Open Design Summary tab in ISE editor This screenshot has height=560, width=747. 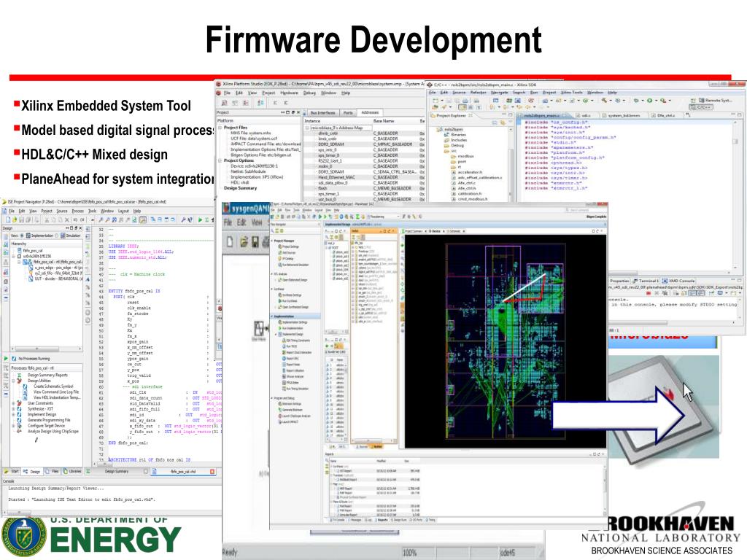tap(117, 472)
